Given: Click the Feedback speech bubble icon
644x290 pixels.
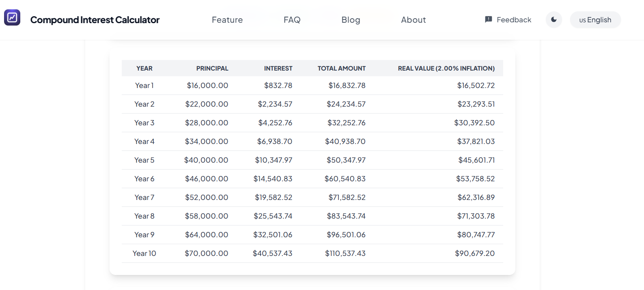Looking at the screenshot, I should pos(489,19).
